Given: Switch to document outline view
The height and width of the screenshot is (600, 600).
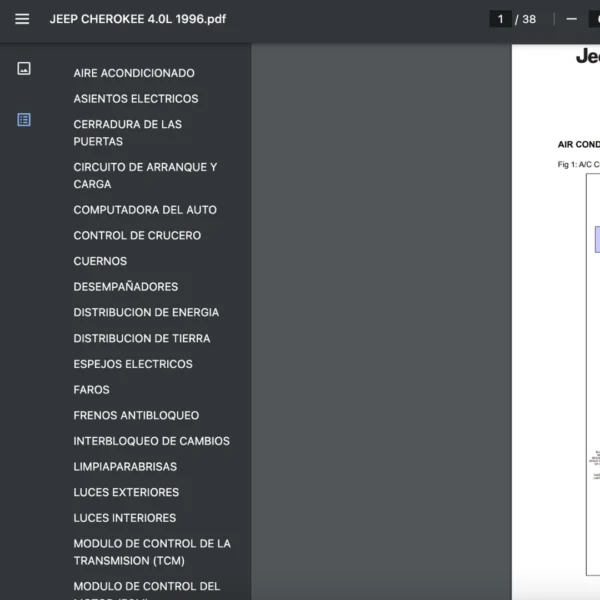Looking at the screenshot, I should tap(24, 120).
